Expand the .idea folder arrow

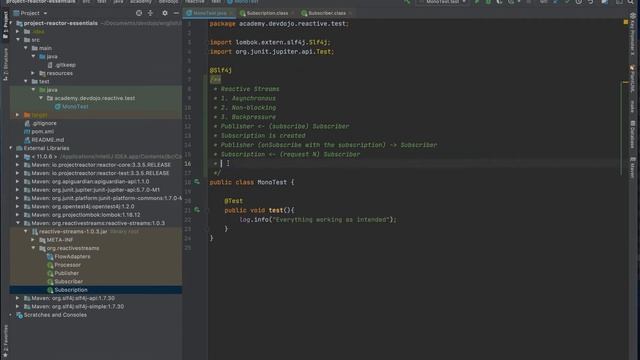point(18,31)
